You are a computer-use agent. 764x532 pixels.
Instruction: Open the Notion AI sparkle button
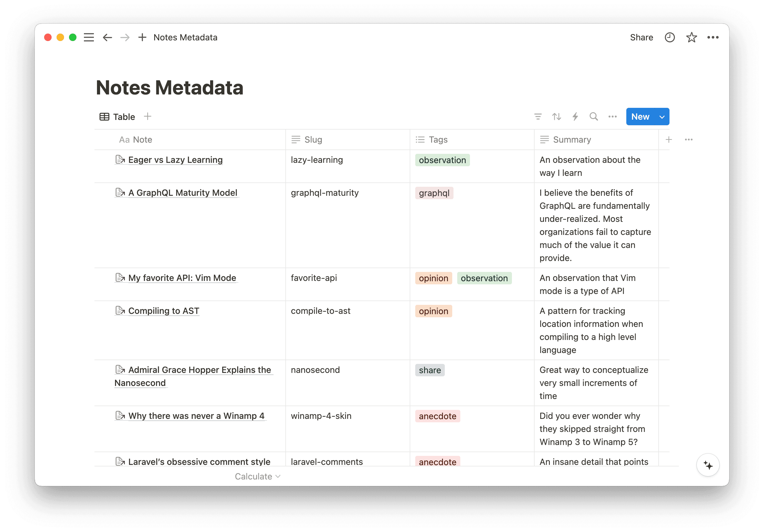[x=708, y=465]
